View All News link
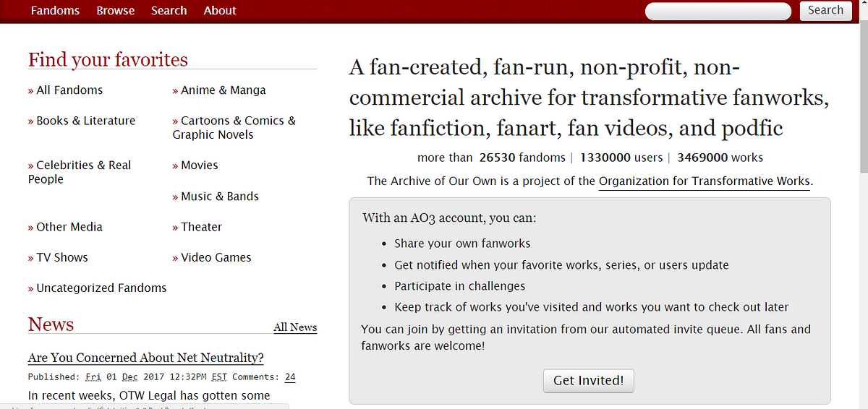 [295, 327]
